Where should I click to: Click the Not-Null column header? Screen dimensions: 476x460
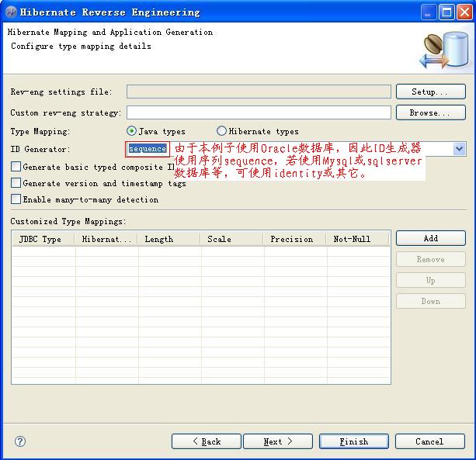358,239
